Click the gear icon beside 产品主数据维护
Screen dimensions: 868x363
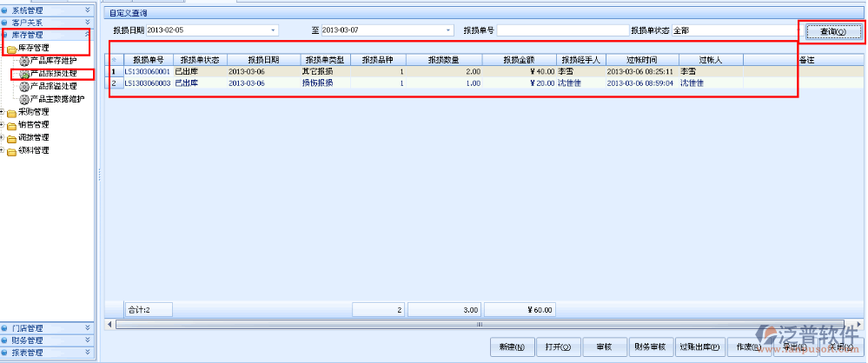(x=23, y=99)
